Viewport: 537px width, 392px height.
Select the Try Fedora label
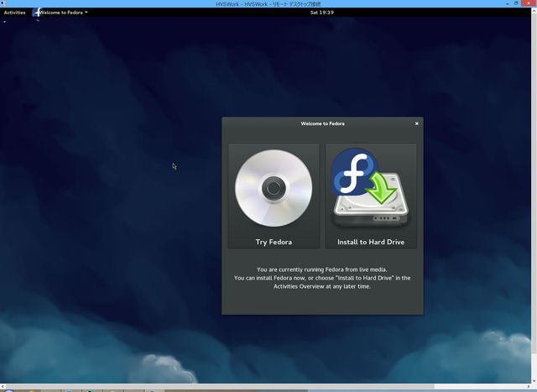pos(274,242)
